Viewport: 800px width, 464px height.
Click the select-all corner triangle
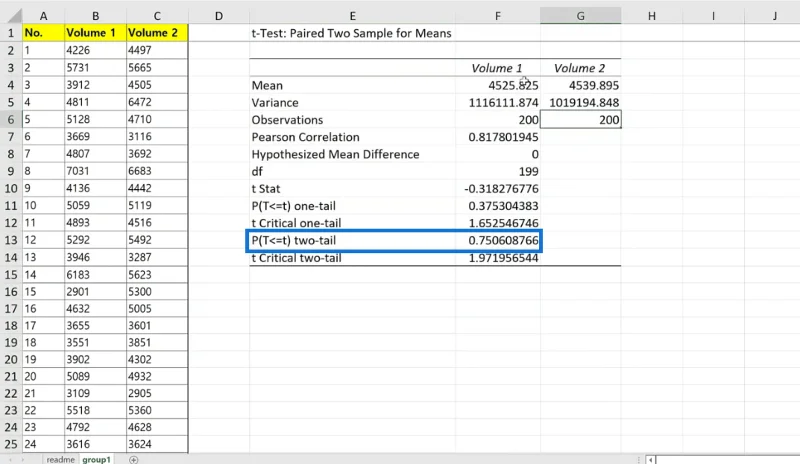(x=14, y=16)
